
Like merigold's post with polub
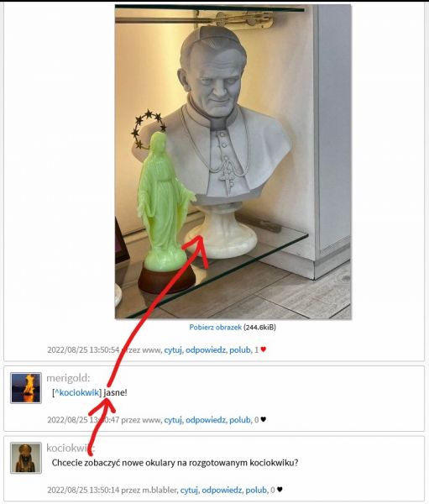coord(240,420)
